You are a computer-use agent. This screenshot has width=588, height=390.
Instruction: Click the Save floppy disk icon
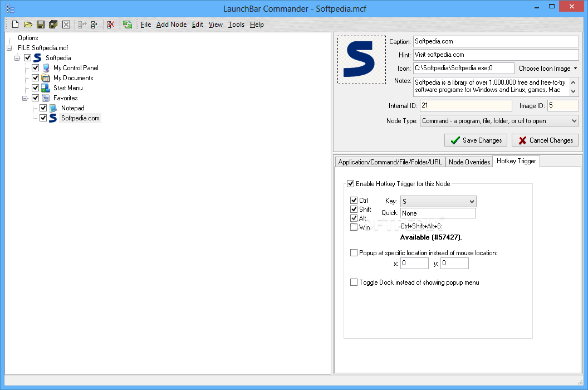(x=41, y=25)
